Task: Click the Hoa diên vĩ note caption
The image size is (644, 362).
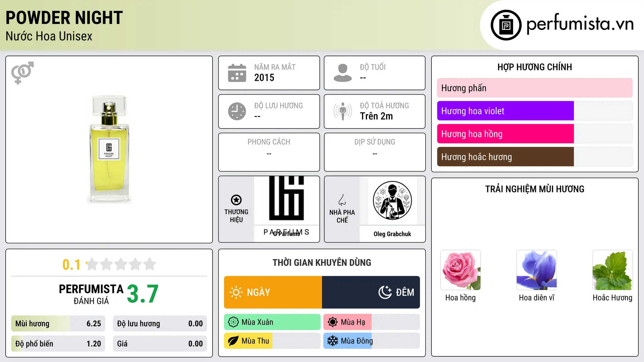Action: 536,298
